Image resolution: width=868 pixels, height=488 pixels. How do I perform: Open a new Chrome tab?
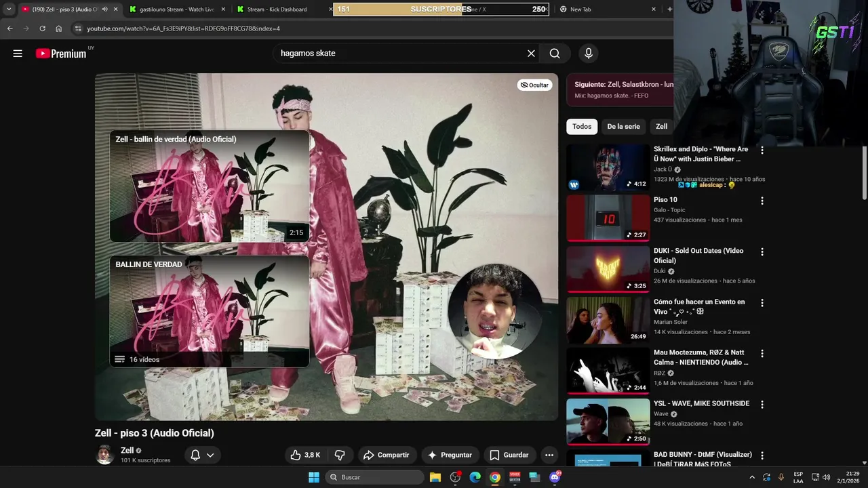[669, 9]
